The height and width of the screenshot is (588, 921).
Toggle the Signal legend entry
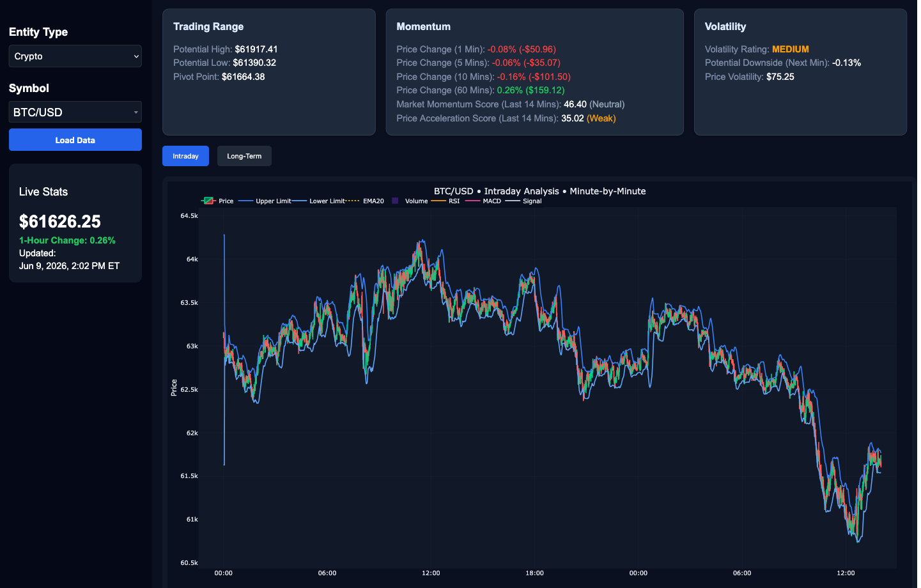click(x=524, y=201)
